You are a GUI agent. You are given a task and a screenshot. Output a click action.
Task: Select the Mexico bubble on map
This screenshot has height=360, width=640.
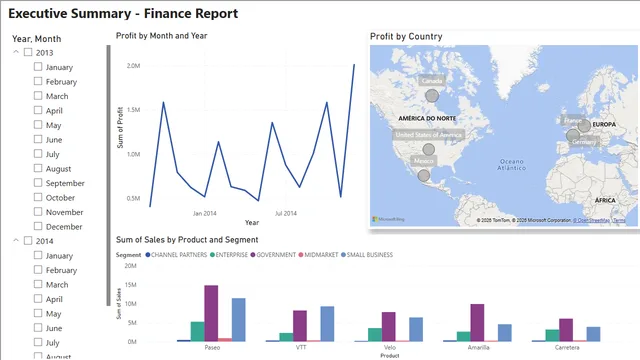click(424, 176)
